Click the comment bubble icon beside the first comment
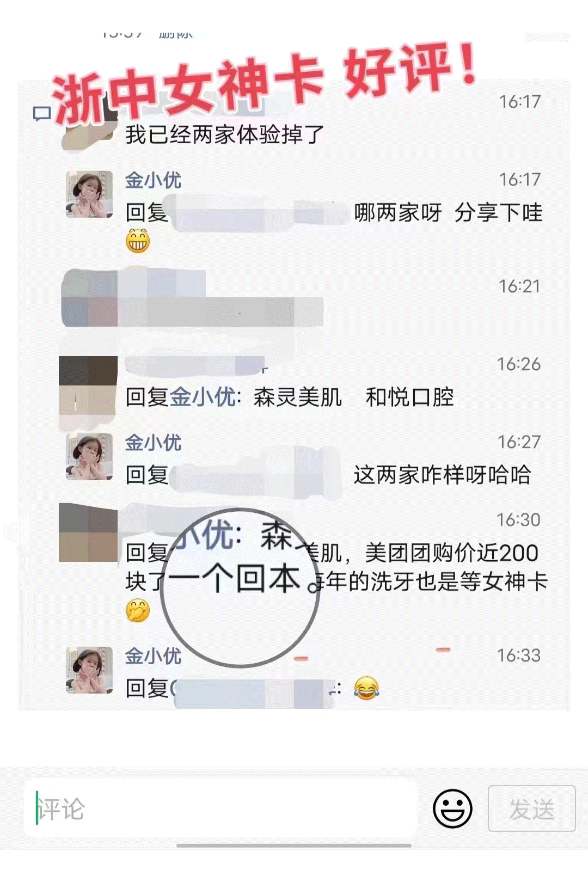 pos(42,114)
